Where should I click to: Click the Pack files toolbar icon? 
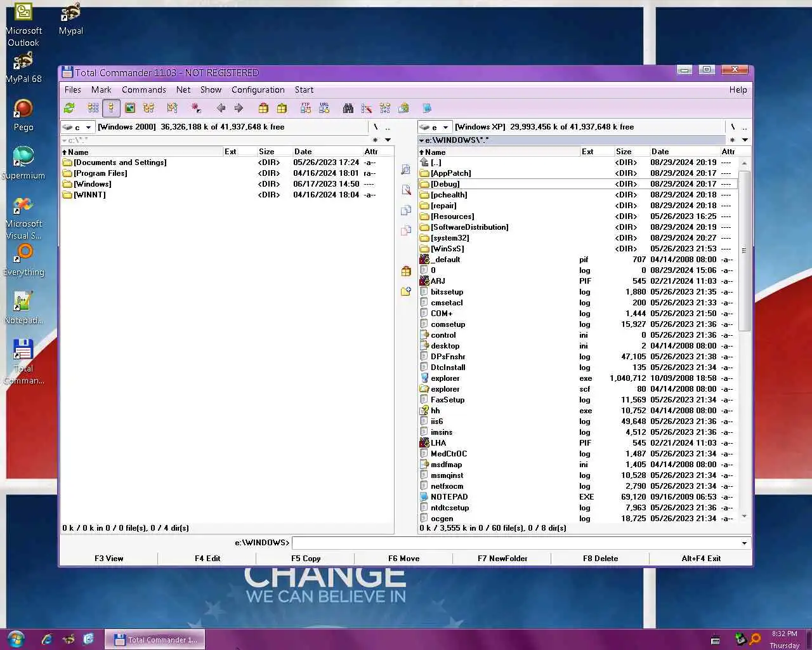tap(263, 108)
